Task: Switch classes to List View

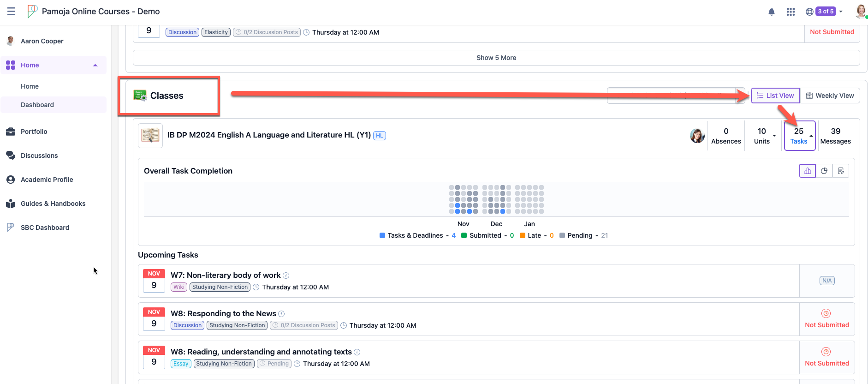Action: [x=775, y=96]
